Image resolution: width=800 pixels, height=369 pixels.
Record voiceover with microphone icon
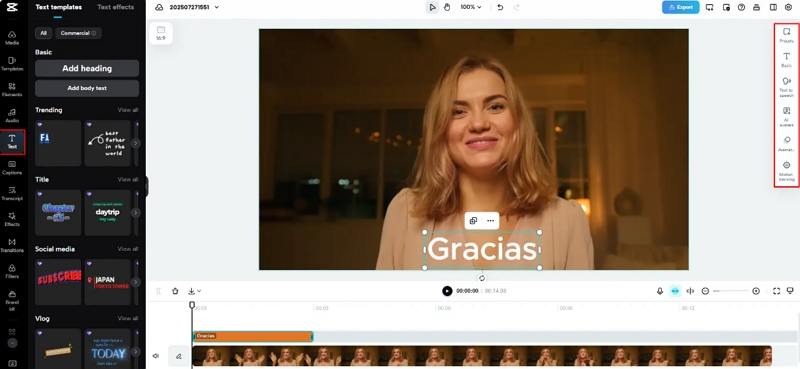[660, 291]
